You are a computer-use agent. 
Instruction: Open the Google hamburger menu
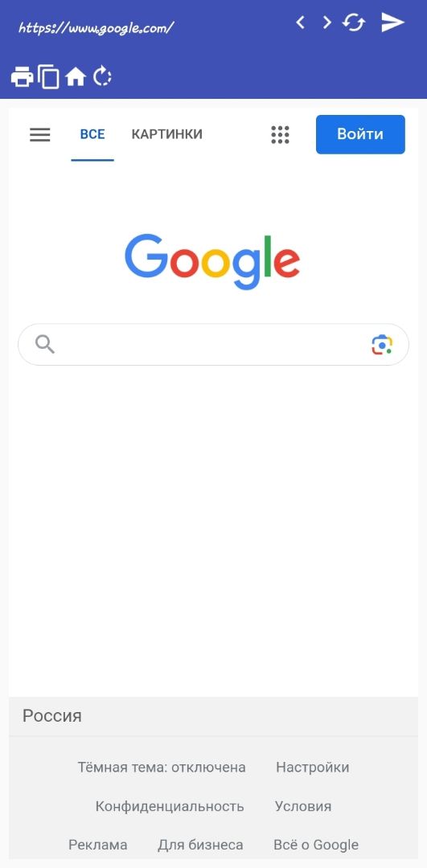[x=40, y=134]
